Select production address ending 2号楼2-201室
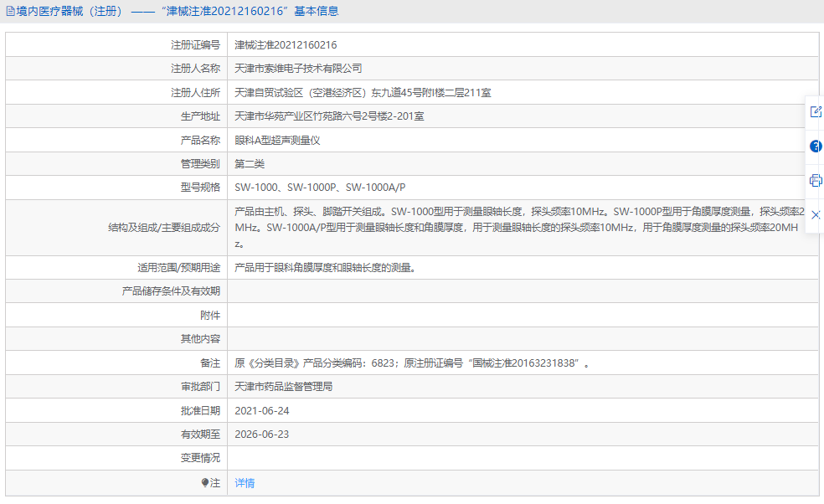 pos(329,116)
